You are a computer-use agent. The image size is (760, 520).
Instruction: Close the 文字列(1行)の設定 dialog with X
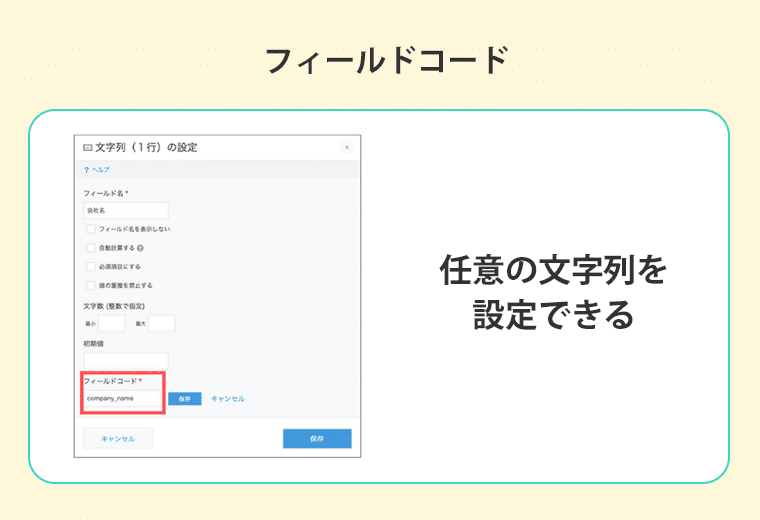pos(347,147)
